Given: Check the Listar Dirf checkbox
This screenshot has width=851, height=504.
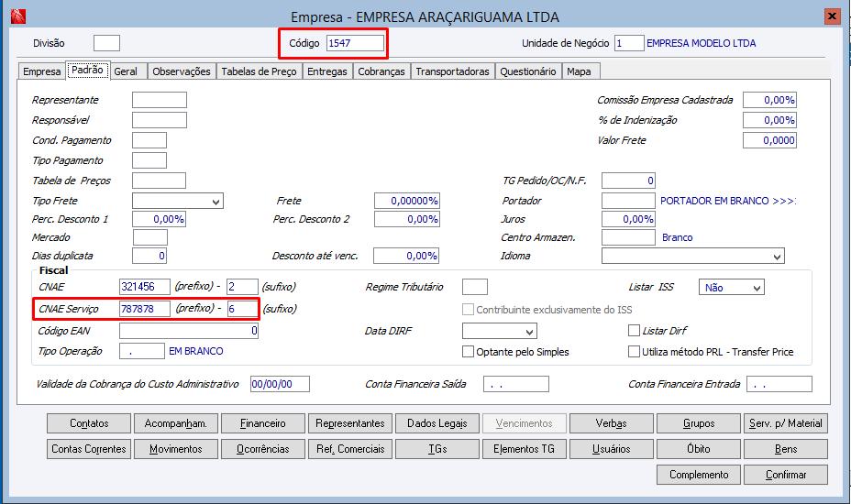Looking at the screenshot, I should (634, 331).
